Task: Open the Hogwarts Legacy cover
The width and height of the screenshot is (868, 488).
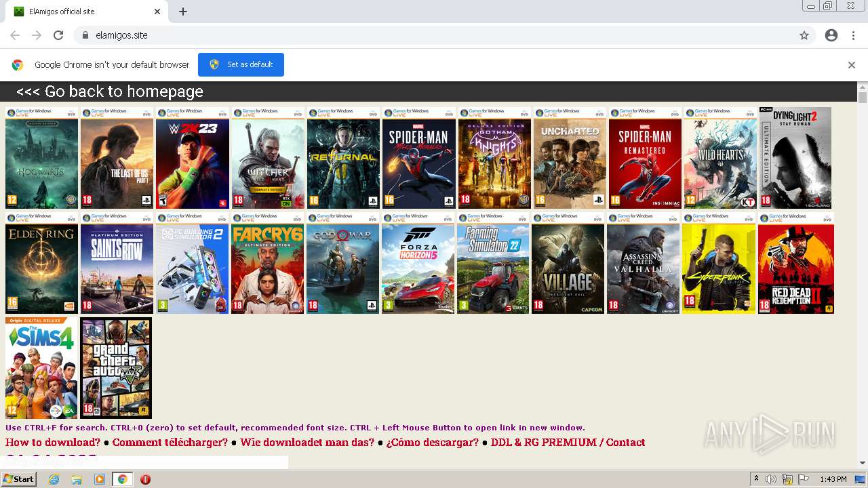Action: coord(41,158)
